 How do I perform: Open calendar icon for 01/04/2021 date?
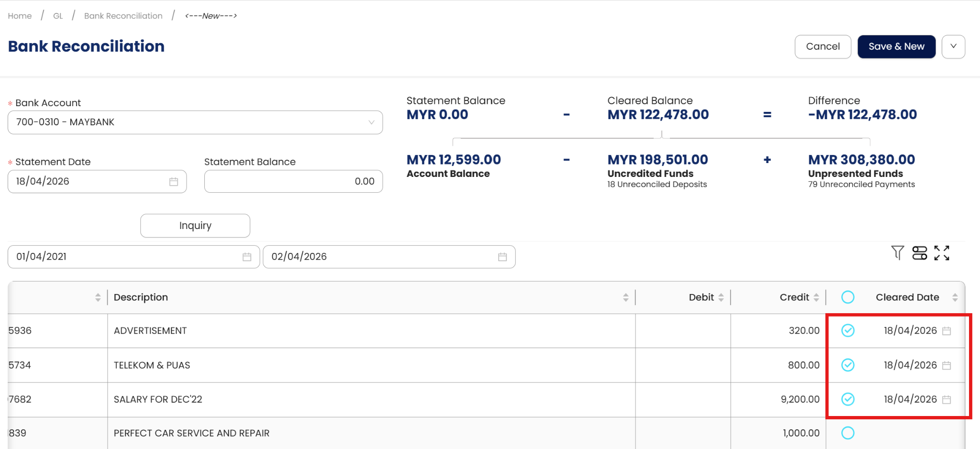click(x=247, y=257)
